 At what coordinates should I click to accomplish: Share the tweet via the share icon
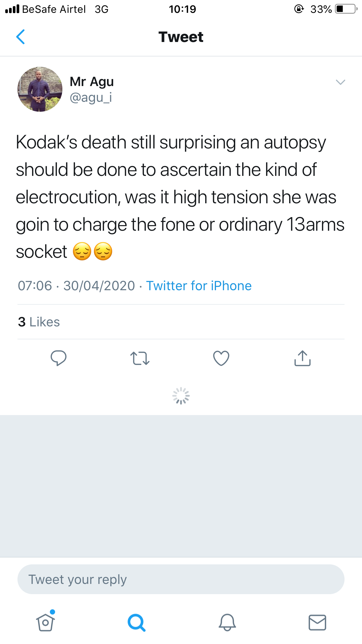[x=303, y=358]
